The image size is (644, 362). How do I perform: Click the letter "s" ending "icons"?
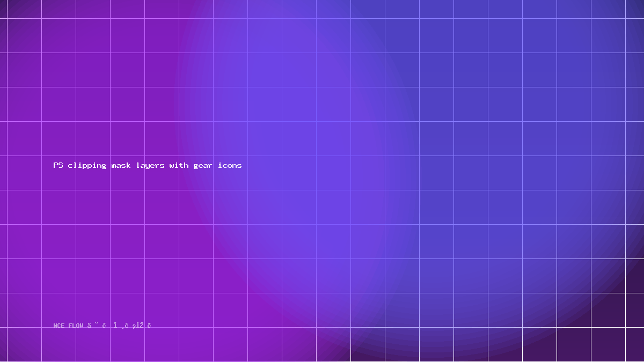pyautogui.click(x=239, y=166)
